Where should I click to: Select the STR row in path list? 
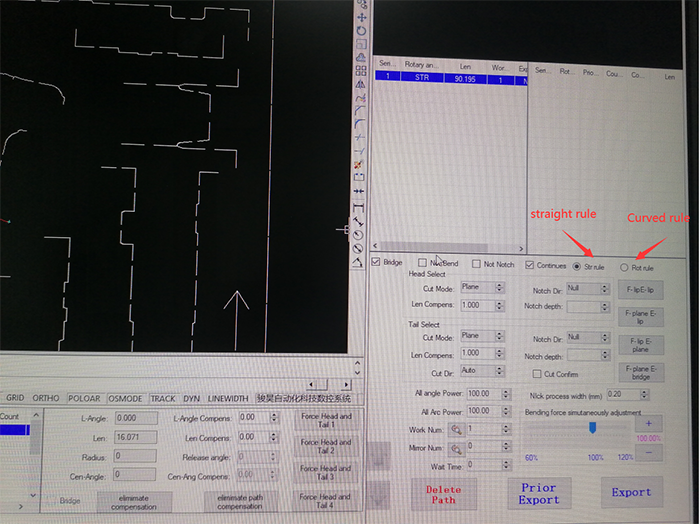pos(451,78)
